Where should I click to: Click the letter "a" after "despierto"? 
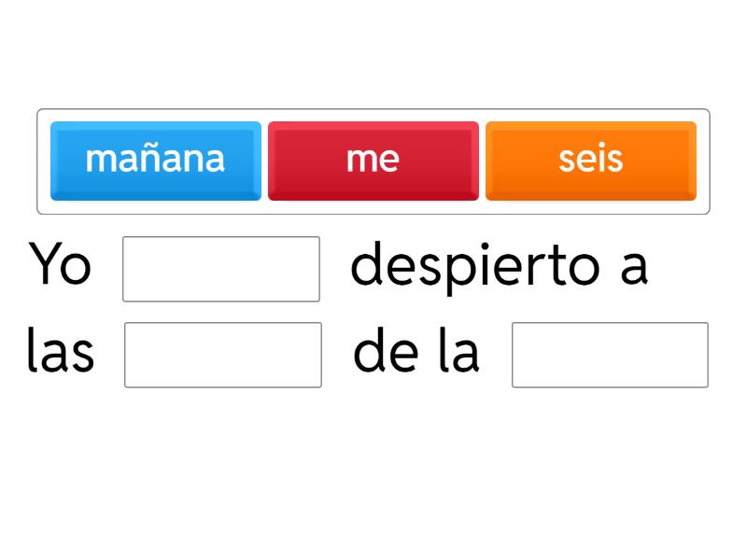tap(634, 267)
